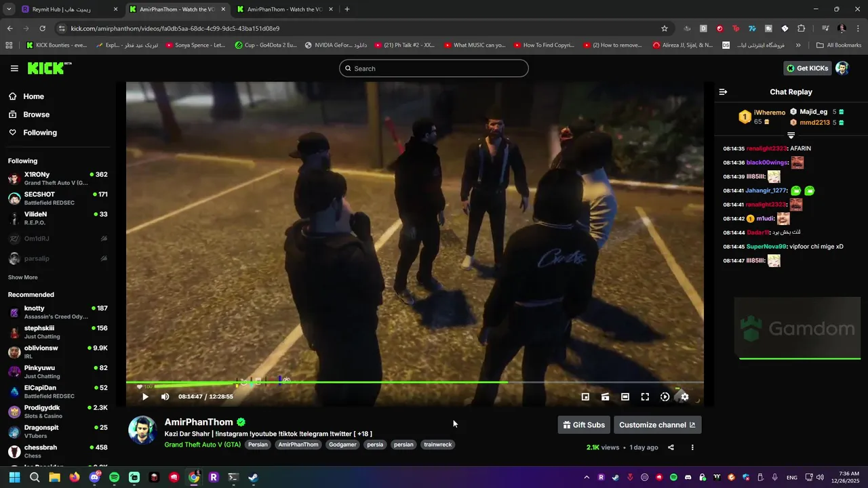Image resolution: width=868 pixels, height=488 pixels.
Task: Show hidden system tray icons
Action: pos(587,477)
